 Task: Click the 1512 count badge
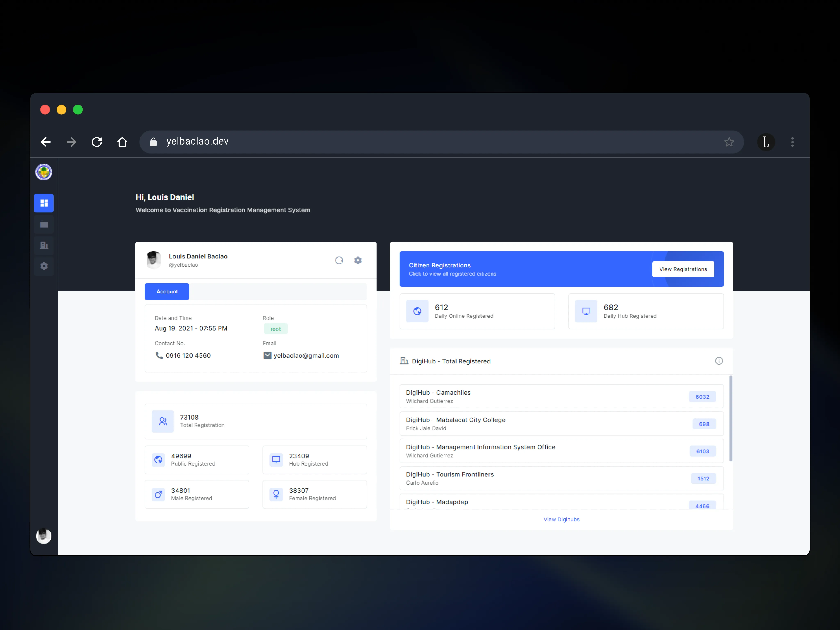point(703,479)
